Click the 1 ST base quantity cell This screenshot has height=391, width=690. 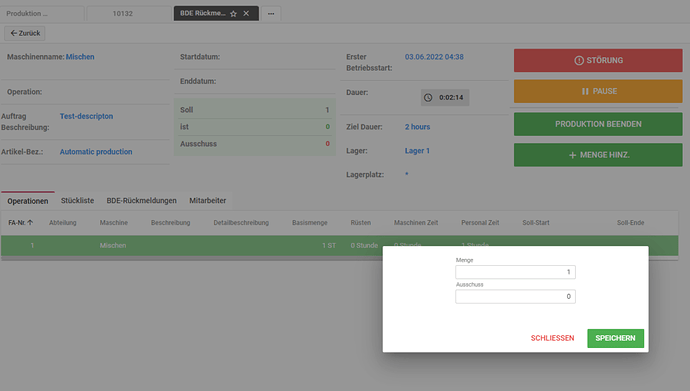329,245
